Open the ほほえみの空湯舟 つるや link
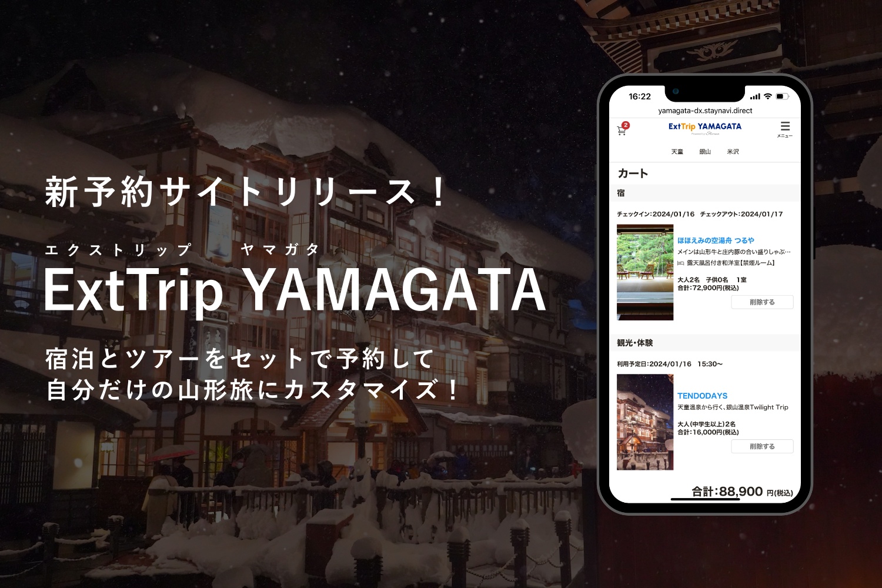 pyautogui.click(x=716, y=240)
